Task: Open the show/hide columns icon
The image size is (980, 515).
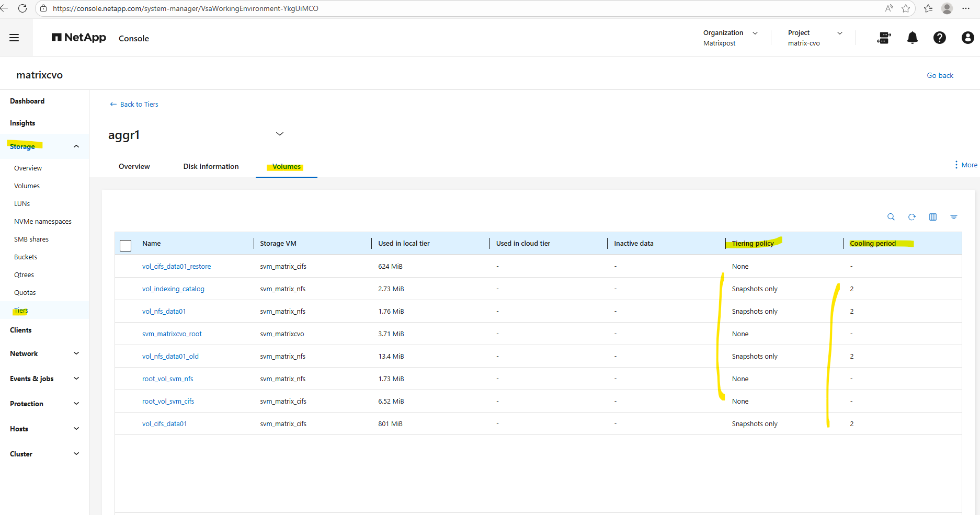Action: (x=932, y=217)
